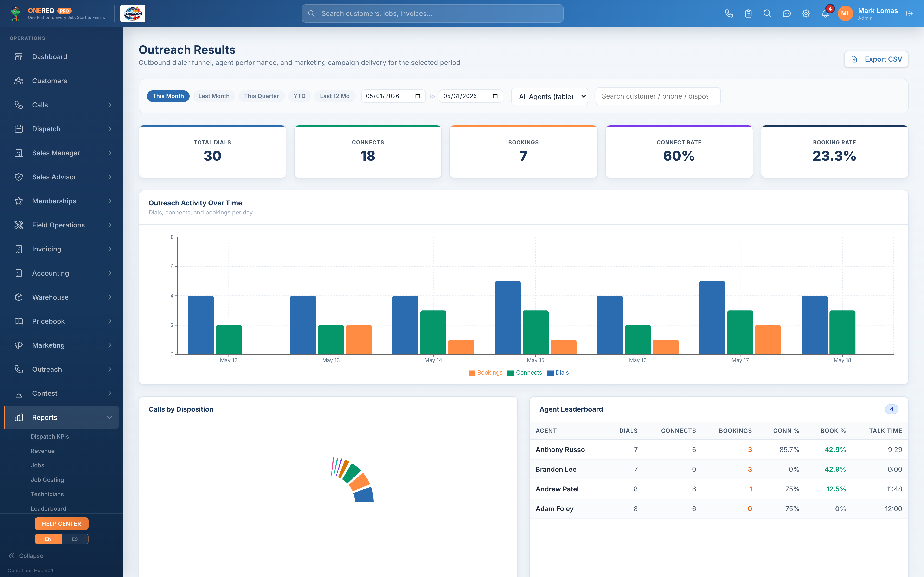Select the EN language option
The height and width of the screenshot is (577, 924).
(48, 539)
